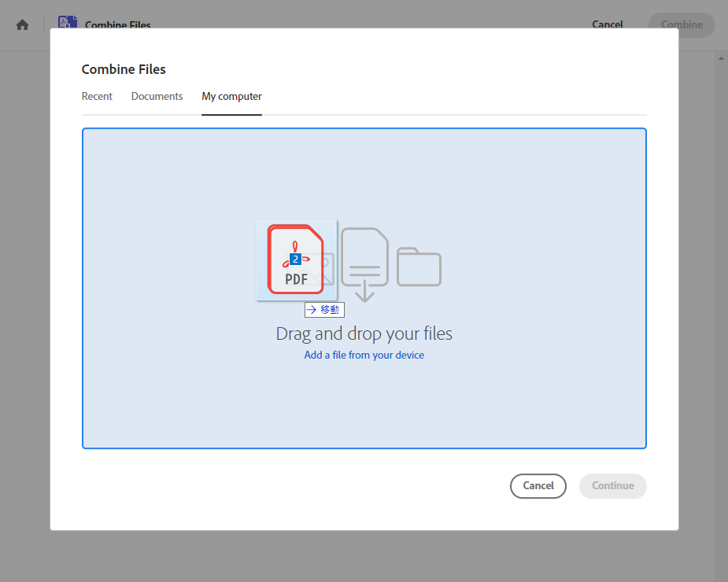The width and height of the screenshot is (728, 582).
Task: Click the 'Combine Files' dialog title
Action: 124,69
